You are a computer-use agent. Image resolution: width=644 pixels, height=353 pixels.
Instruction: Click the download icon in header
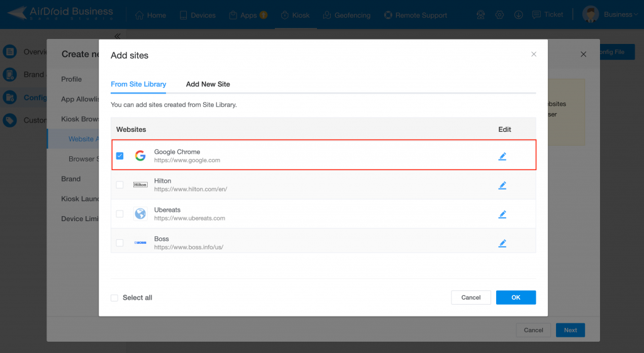click(518, 14)
